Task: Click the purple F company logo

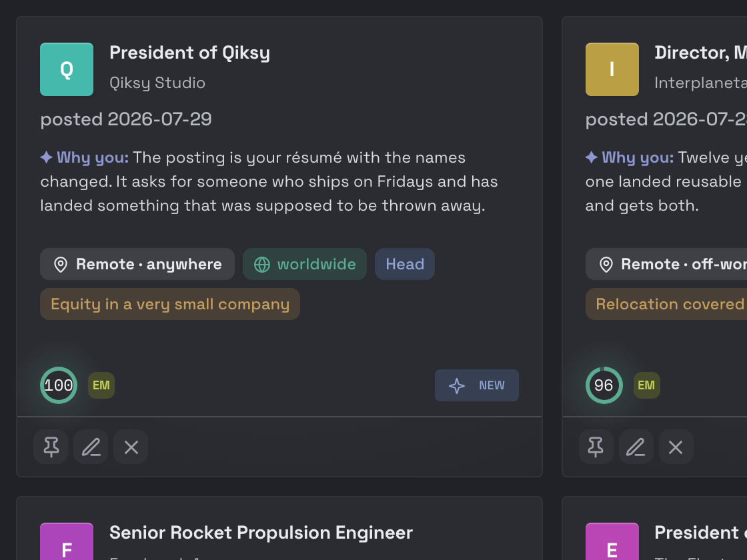Action: point(67,541)
